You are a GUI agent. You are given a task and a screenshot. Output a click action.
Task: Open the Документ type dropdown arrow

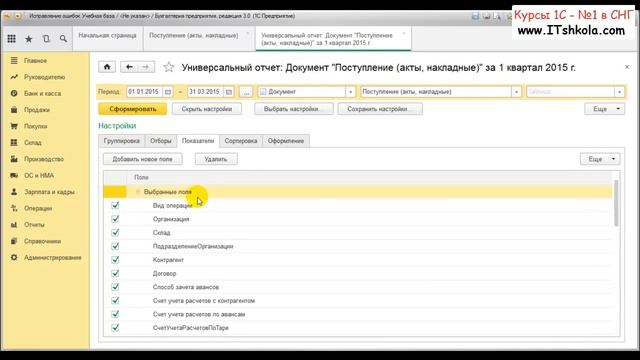[x=351, y=92]
